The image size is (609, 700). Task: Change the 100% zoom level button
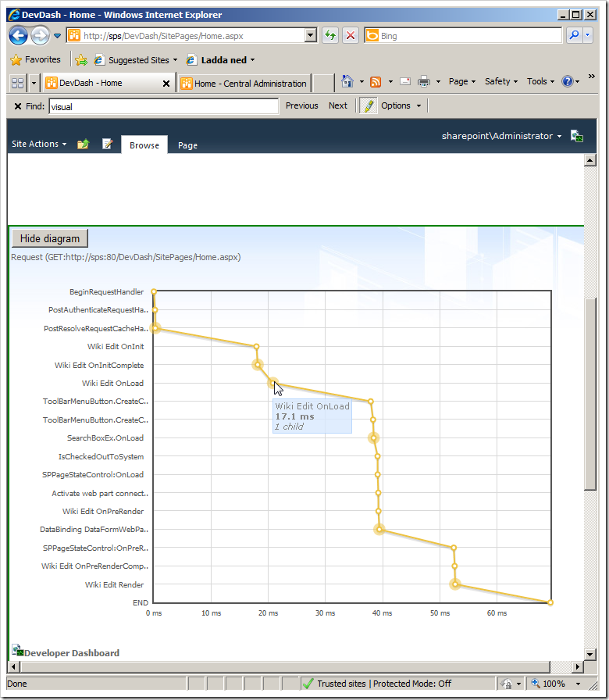(x=549, y=684)
